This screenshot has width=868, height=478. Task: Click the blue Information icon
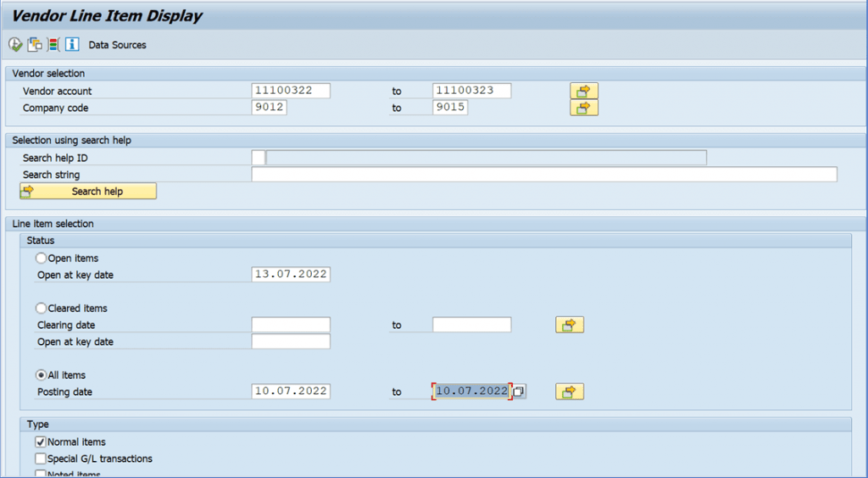click(72, 45)
